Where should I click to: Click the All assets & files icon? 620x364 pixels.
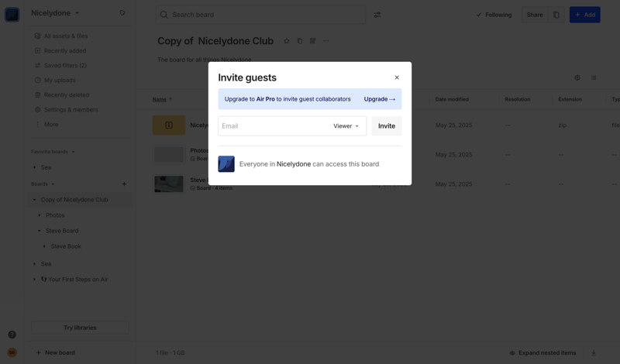[x=37, y=36]
